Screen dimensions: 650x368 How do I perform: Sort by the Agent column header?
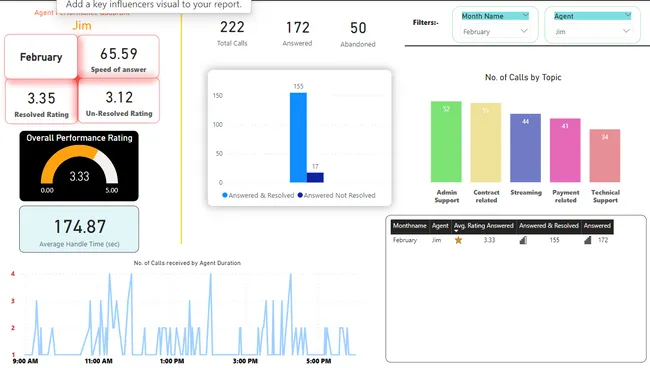(440, 226)
